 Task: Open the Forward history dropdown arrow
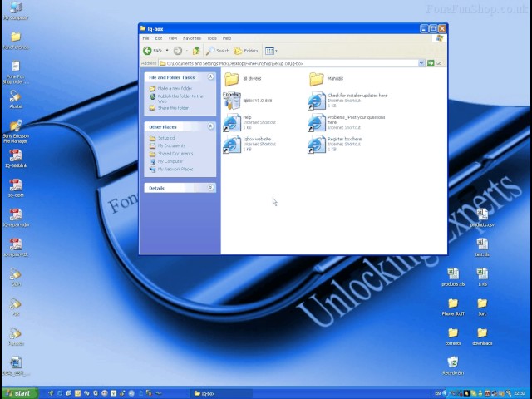coord(186,51)
